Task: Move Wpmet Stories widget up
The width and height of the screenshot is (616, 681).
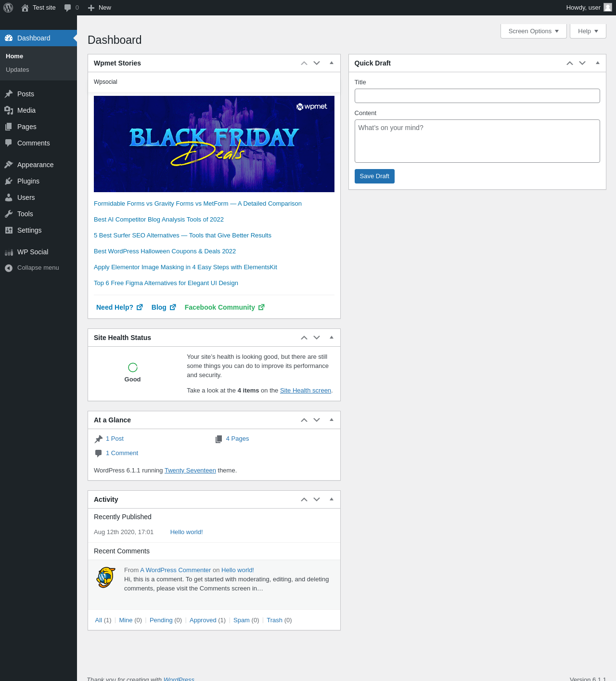Action: pyautogui.click(x=304, y=63)
